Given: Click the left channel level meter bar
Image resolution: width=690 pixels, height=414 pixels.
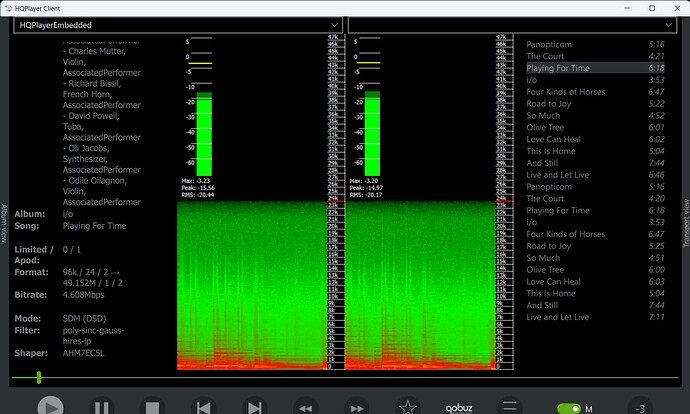Looking at the screenshot, I should click(204, 134).
